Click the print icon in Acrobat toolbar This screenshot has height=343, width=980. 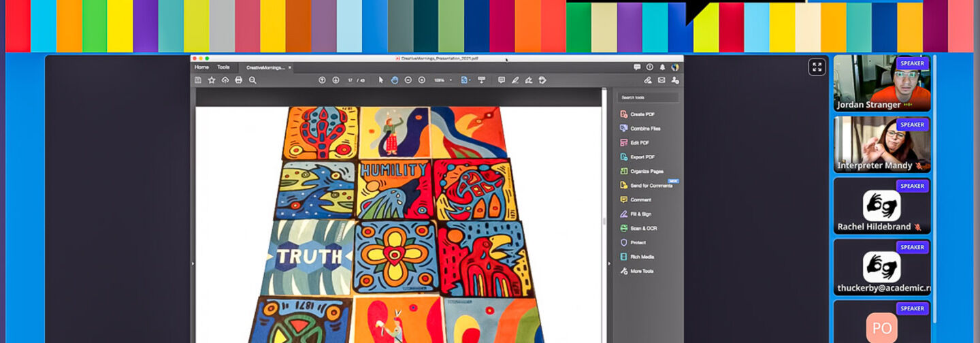[x=238, y=80]
